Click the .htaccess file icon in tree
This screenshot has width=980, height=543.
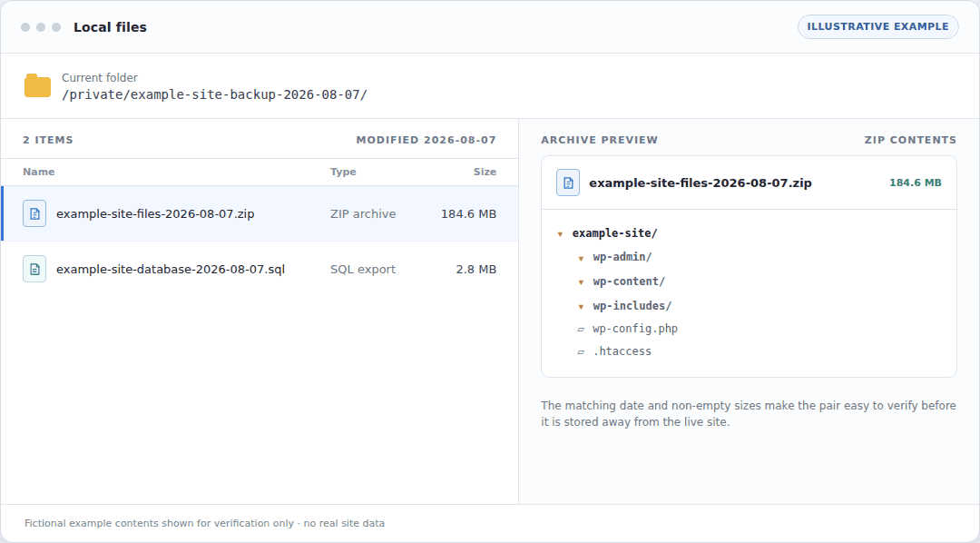[581, 352]
